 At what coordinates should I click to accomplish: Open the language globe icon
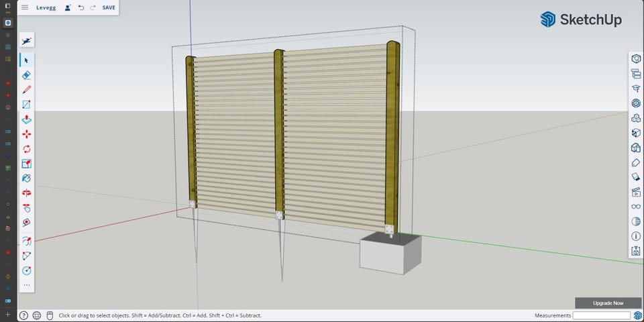coord(36,315)
